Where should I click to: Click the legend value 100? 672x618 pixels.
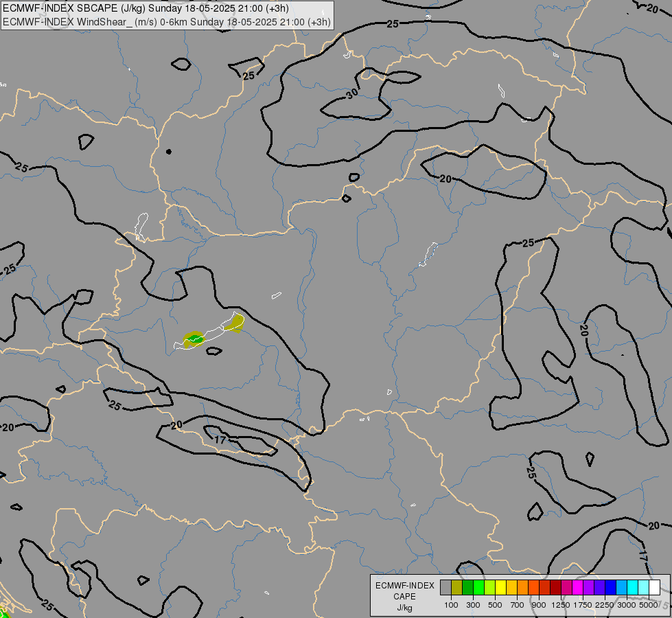click(x=451, y=605)
